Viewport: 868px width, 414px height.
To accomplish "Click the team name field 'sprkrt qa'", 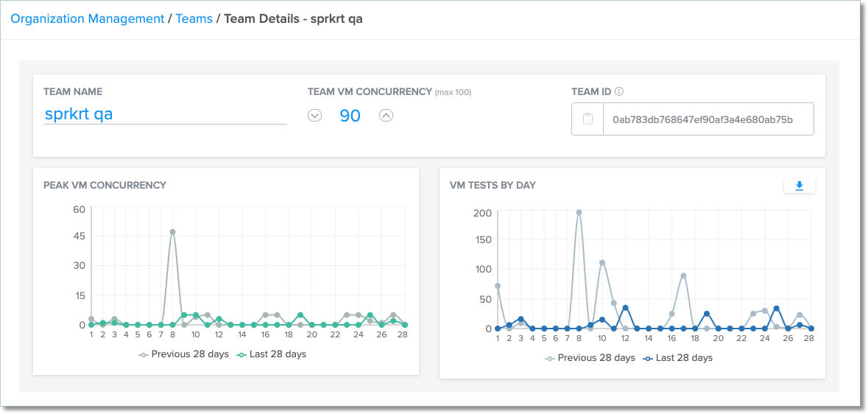I will pos(164,114).
